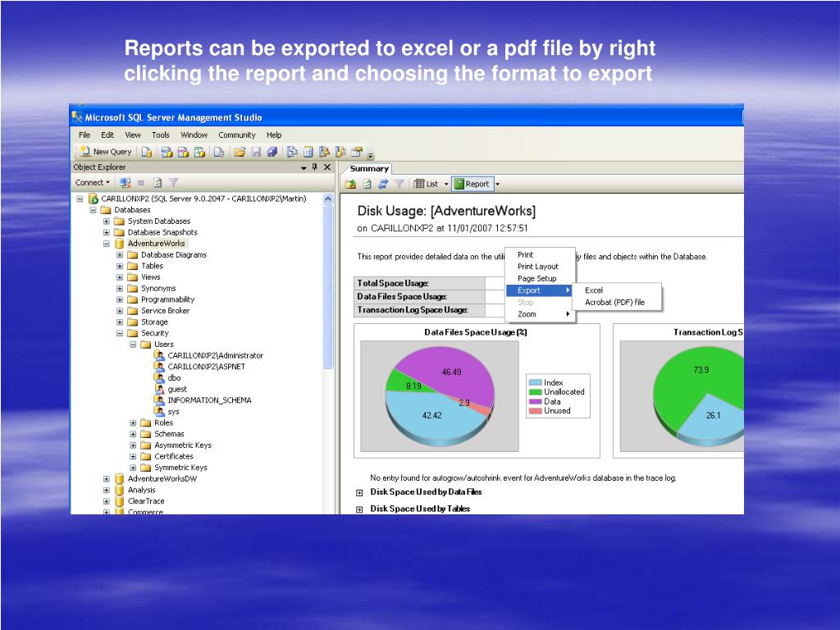Open the Connect dropdown in Object Explorer
The width and height of the screenshot is (840, 630).
coord(92,183)
